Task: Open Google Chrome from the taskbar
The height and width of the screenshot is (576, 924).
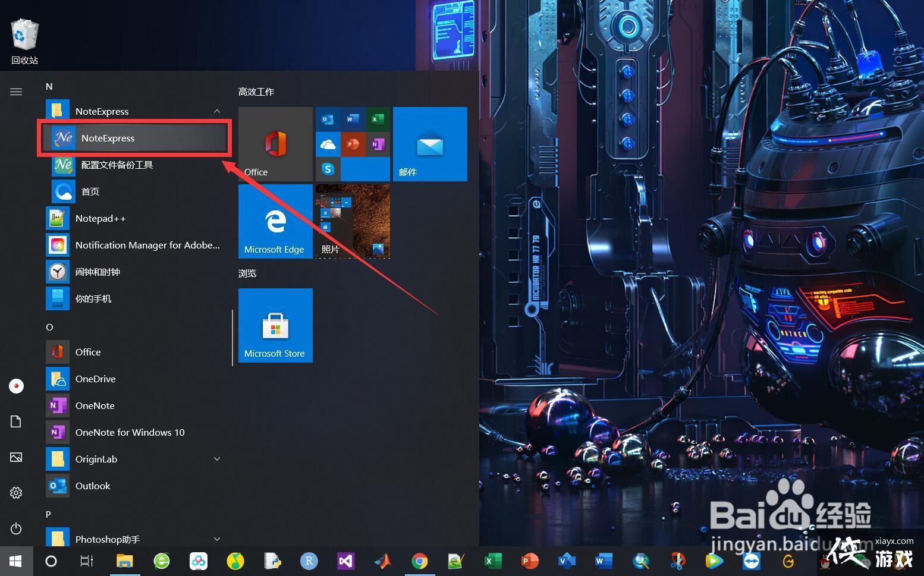Action: 419,561
